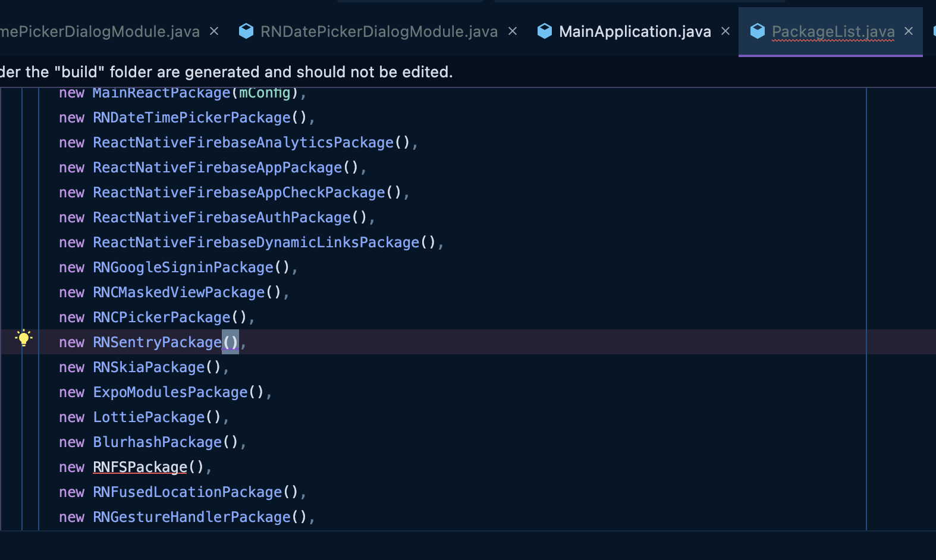Open the mePickerDialogModule.java tab
Viewport: 936px width, 560px height.
[x=100, y=32]
